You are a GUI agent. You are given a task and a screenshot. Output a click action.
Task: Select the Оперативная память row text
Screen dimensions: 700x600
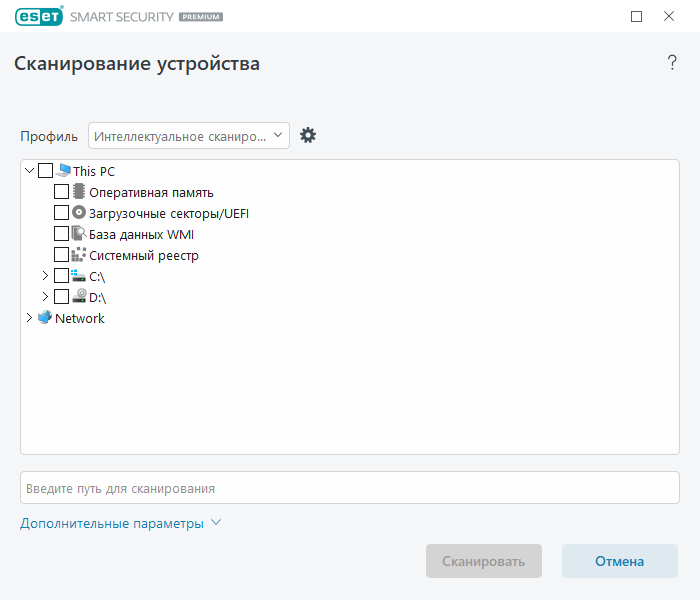[x=151, y=192]
